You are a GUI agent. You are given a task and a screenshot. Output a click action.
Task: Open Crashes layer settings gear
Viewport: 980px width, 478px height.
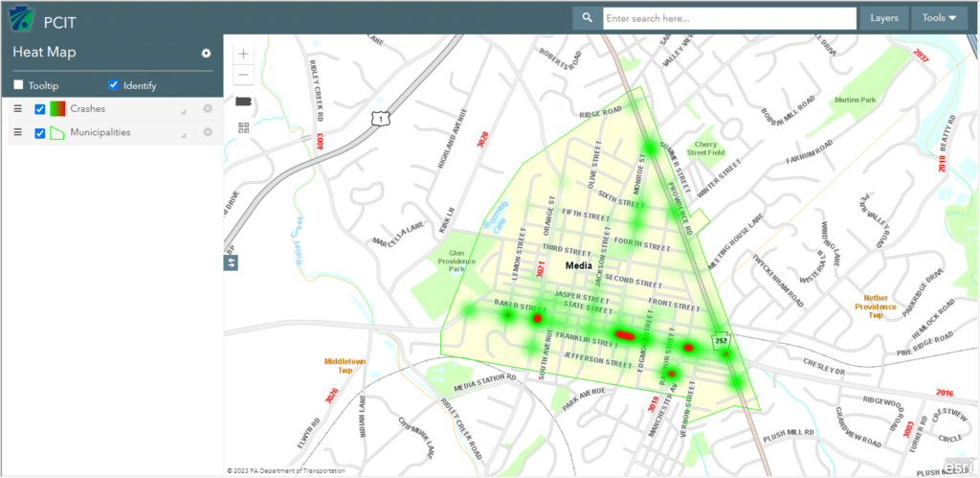[x=208, y=109]
